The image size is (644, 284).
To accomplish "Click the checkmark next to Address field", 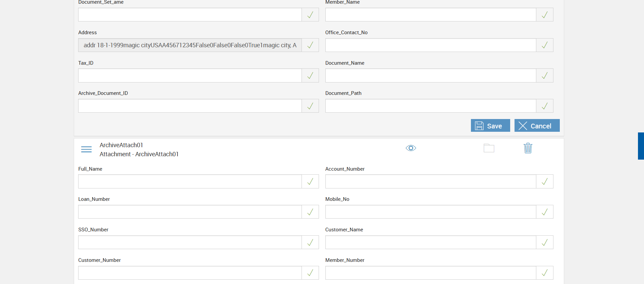I will [x=310, y=45].
